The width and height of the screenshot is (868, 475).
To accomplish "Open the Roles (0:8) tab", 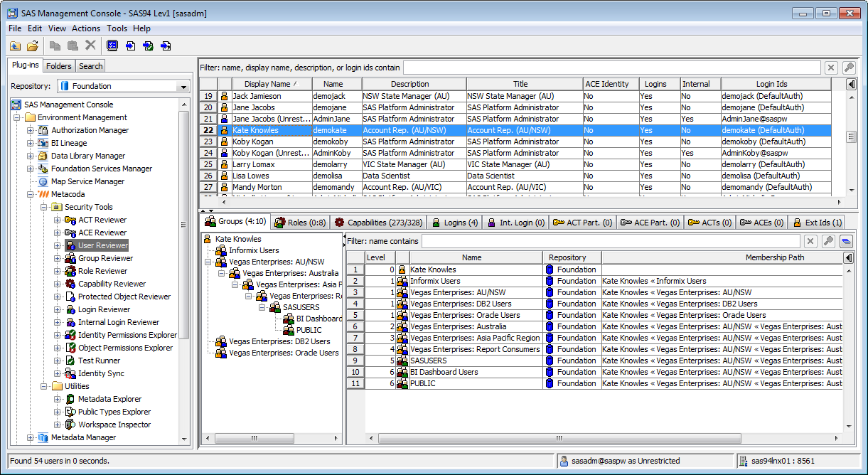I will pyautogui.click(x=300, y=223).
